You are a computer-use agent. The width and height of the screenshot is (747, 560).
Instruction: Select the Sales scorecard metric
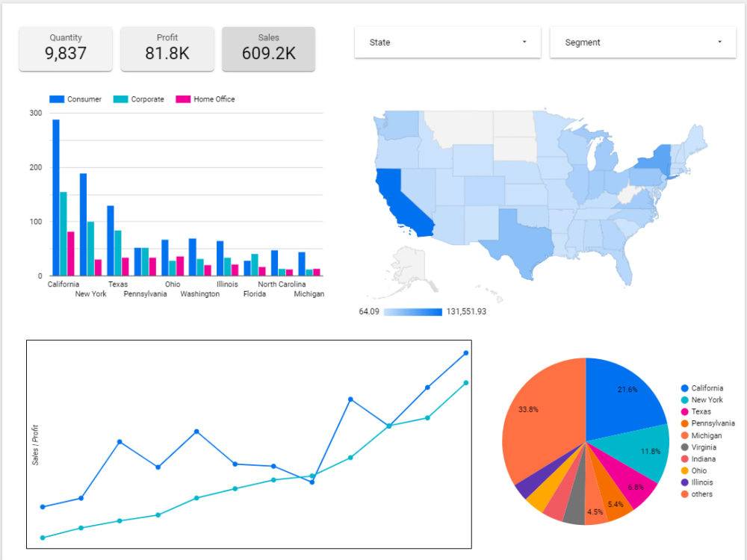[x=268, y=49]
